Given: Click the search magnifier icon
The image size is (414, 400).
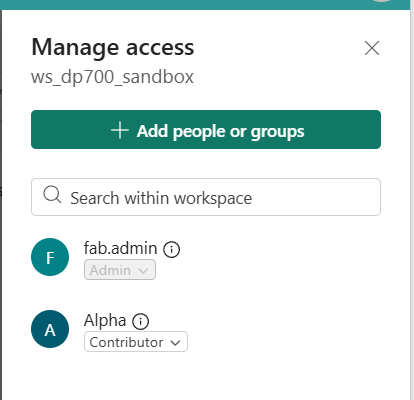Looking at the screenshot, I should [52, 194].
